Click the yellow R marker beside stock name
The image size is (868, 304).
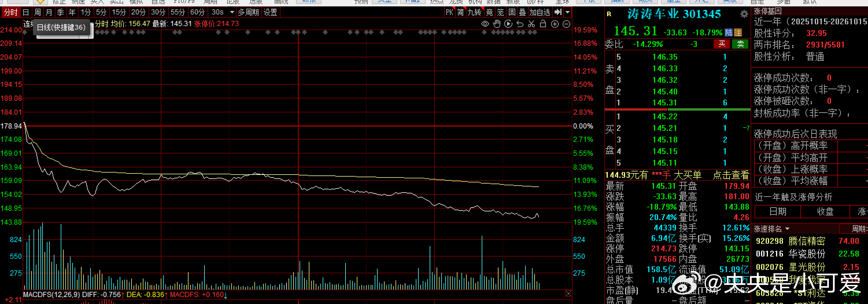(x=609, y=14)
